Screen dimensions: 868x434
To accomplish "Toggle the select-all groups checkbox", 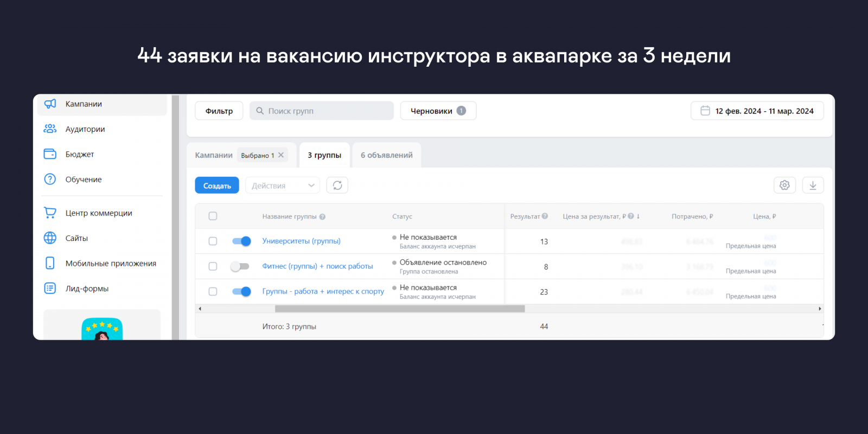I will pos(213,216).
